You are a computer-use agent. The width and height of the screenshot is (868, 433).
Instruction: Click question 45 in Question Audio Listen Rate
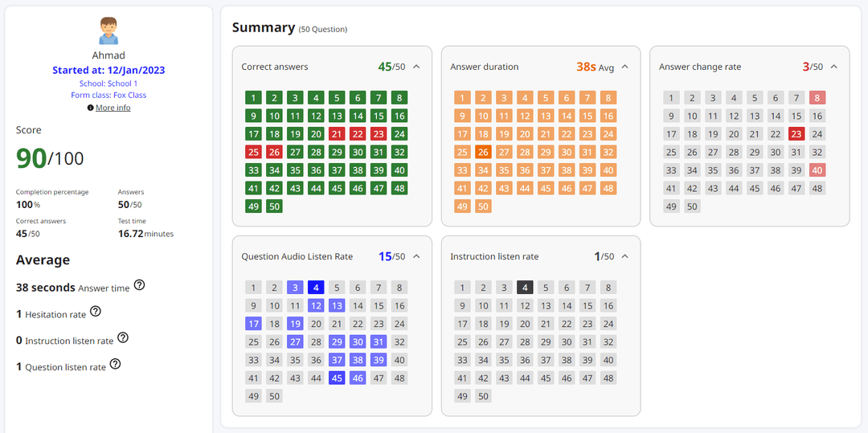337,378
